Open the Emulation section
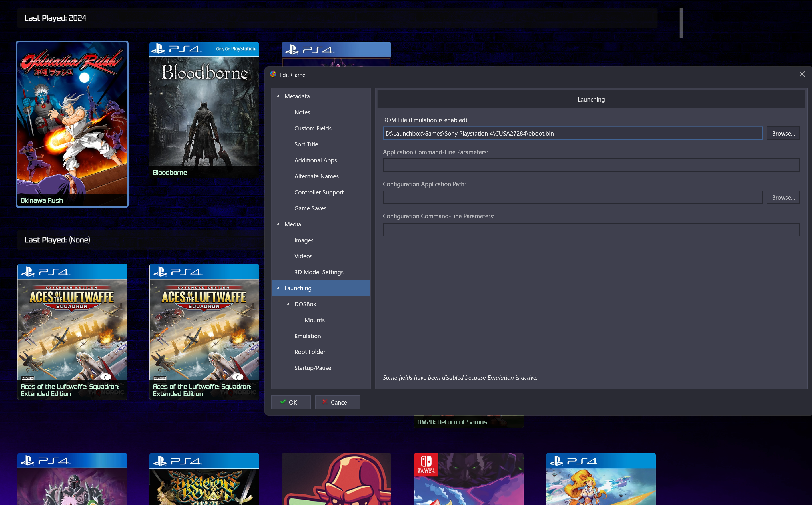Screen dimensions: 812x505 [307, 336]
